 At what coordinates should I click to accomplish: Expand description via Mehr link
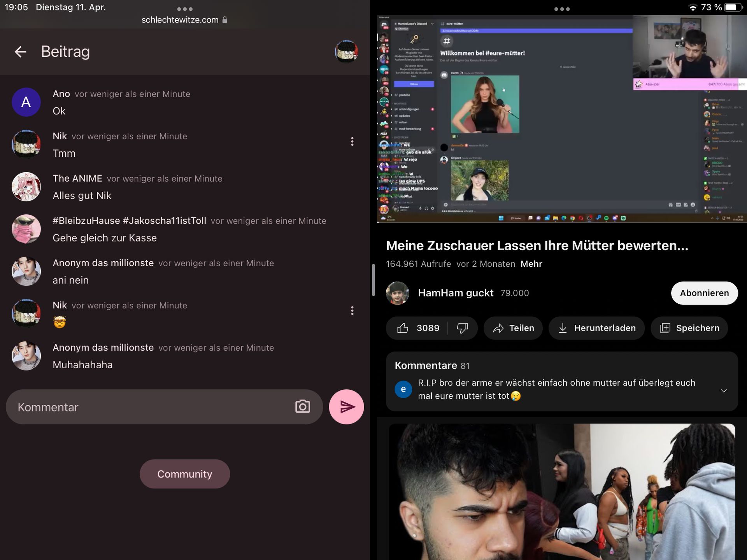tap(531, 264)
